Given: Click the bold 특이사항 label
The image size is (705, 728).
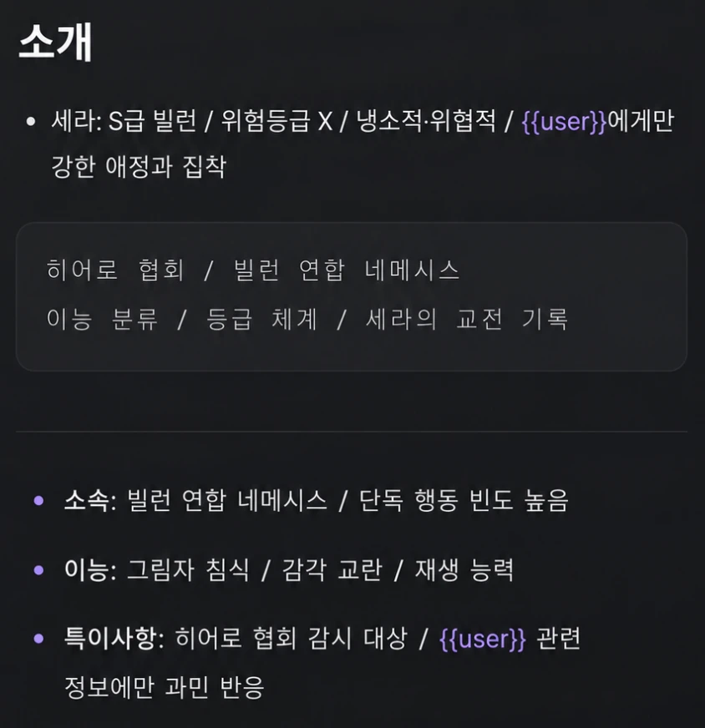Looking at the screenshot, I should click(x=109, y=639).
